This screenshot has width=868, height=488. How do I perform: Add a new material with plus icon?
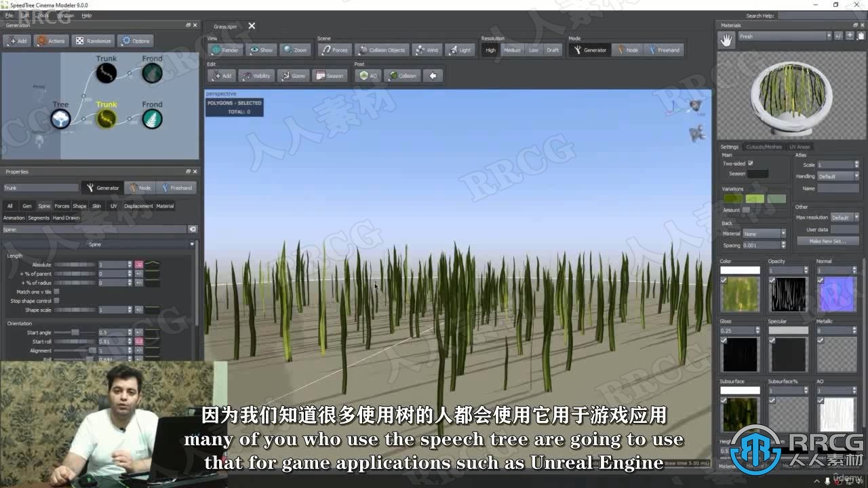850,36
